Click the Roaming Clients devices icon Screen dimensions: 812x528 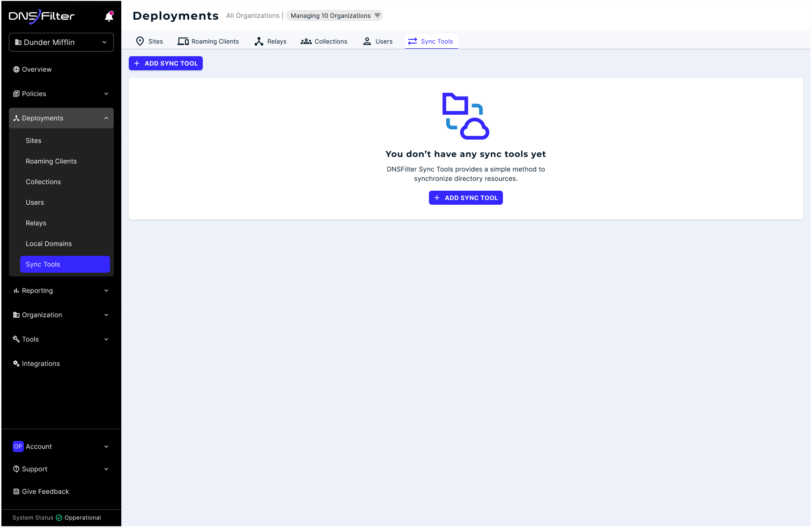click(183, 41)
